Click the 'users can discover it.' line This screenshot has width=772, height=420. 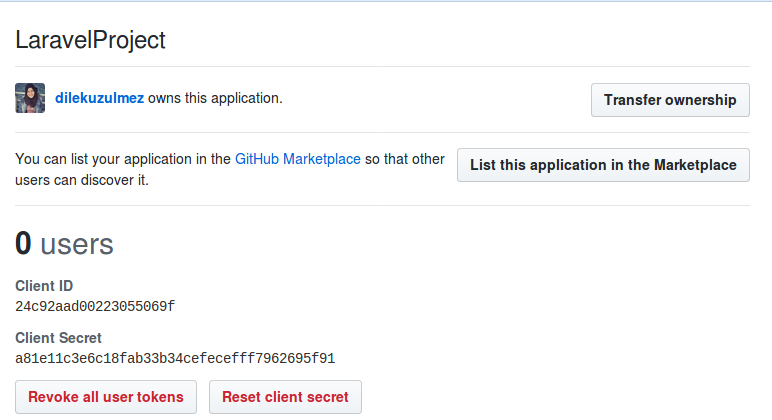82,180
